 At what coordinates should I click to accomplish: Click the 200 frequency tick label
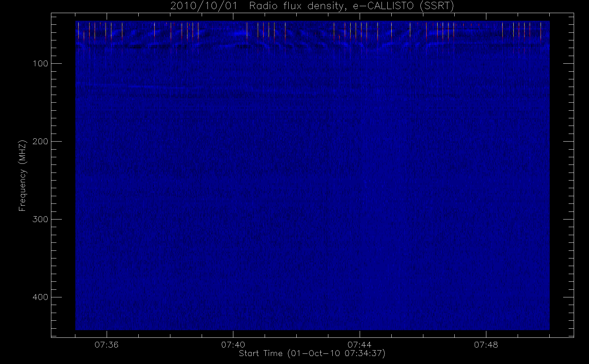[x=40, y=142]
